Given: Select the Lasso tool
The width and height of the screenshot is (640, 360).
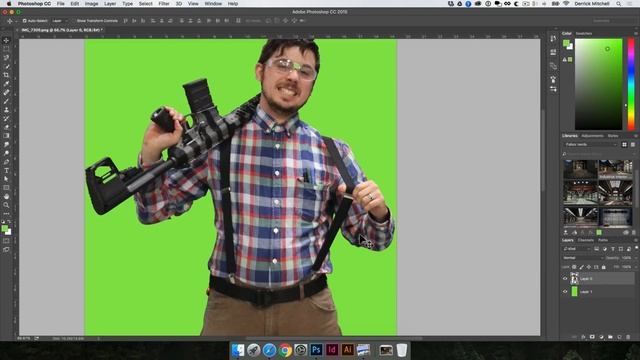Looking at the screenshot, I should click(x=6, y=58).
